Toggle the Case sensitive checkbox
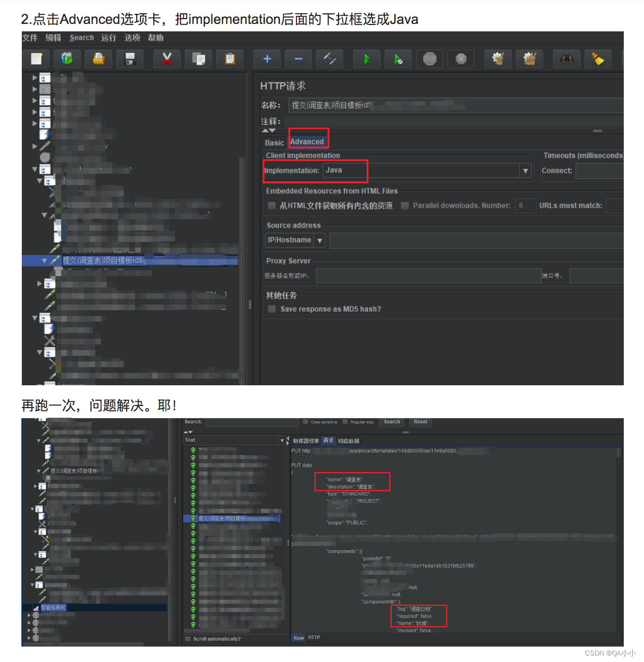 (306, 422)
